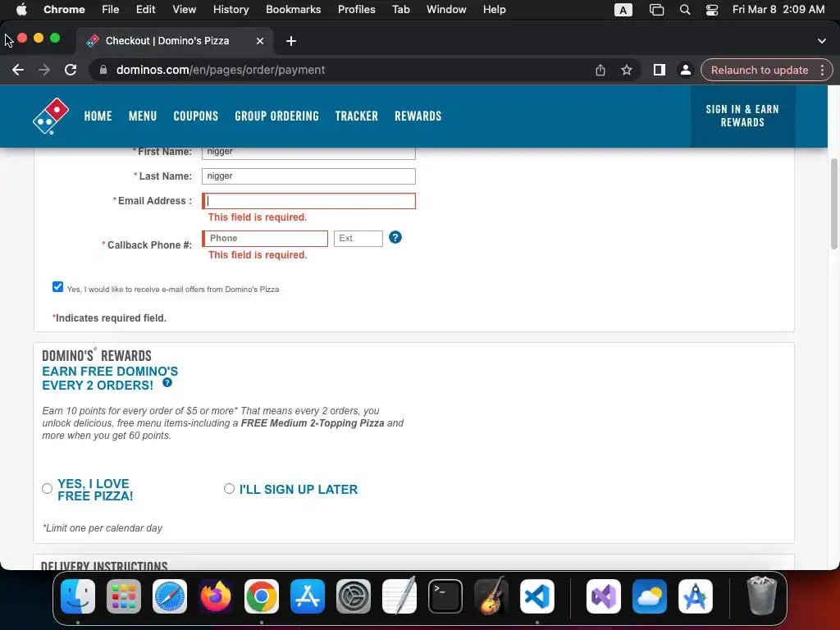Bookmark this page with the star icon
Screen dimensions: 840x630
pos(627,71)
